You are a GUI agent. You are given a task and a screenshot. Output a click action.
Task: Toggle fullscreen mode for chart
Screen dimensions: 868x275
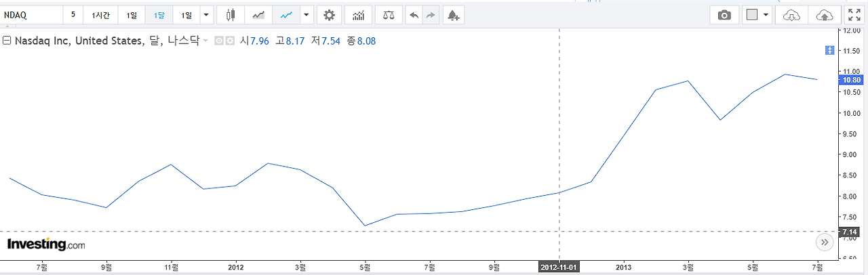click(854, 15)
